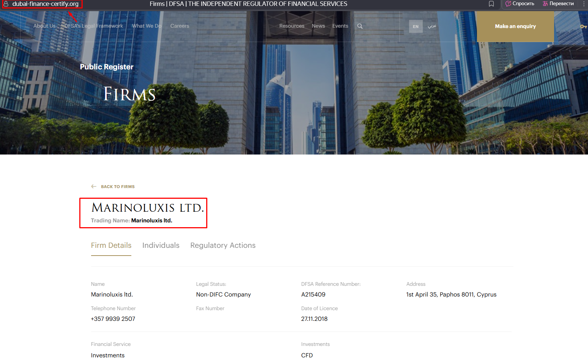Switch to the Arabic language option
Screen dimensions: 588x364
pos(432,26)
